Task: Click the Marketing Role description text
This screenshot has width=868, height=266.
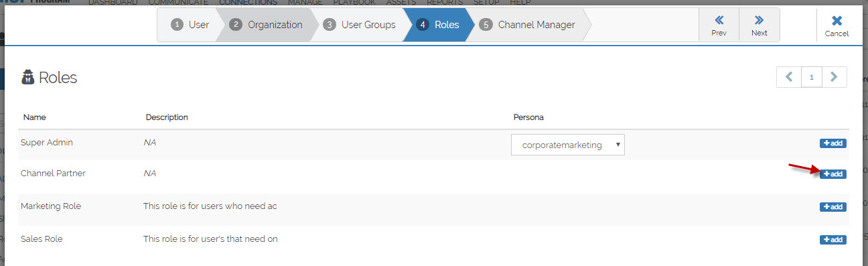Action: tap(210, 206)
